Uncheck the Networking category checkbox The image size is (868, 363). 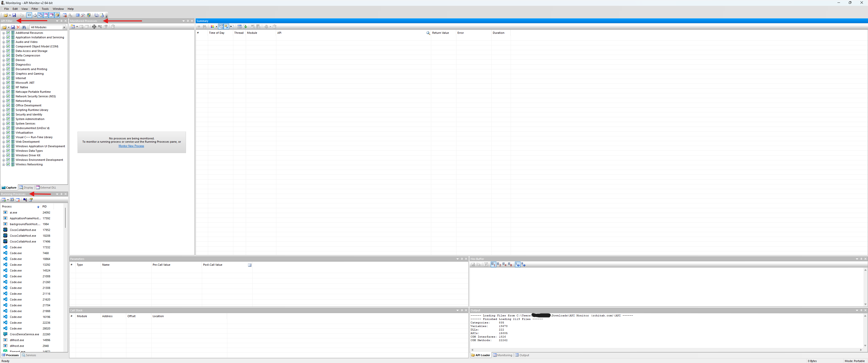coord(8,101)
